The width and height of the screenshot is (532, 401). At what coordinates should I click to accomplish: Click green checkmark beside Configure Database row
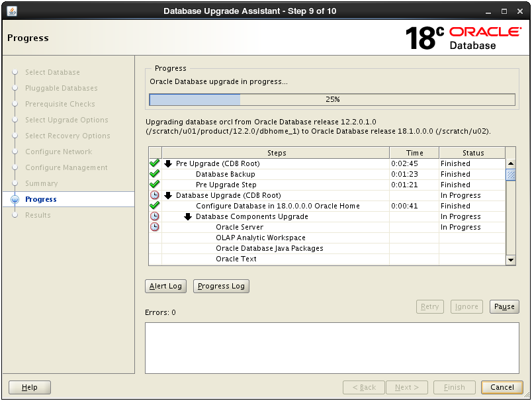click(155, 206)
